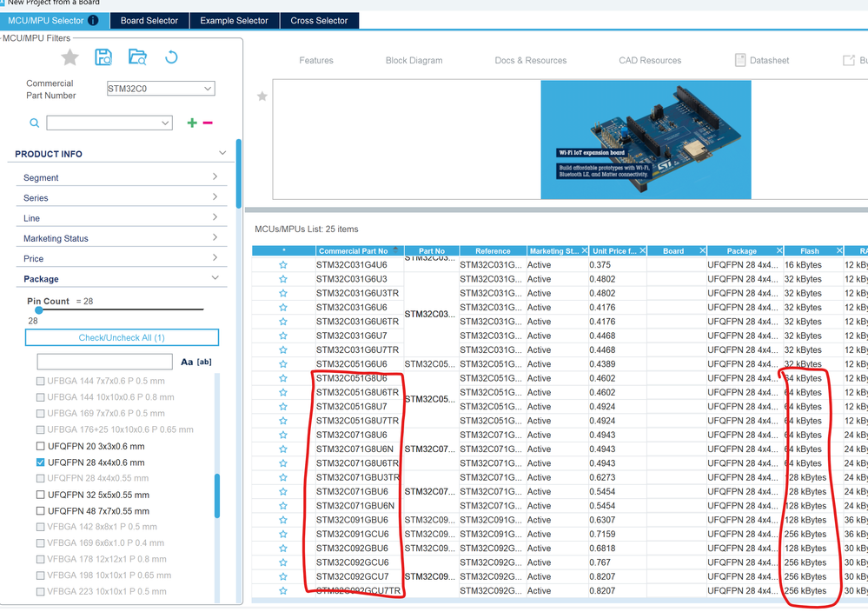Screen dimensions: 868x612
Task: Expand the Line filter
Action: pyautogui.click(x=215, y=217)
